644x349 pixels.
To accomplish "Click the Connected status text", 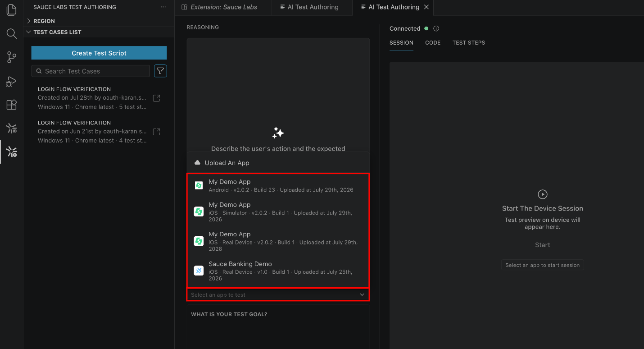I will [x=405, y=28].
